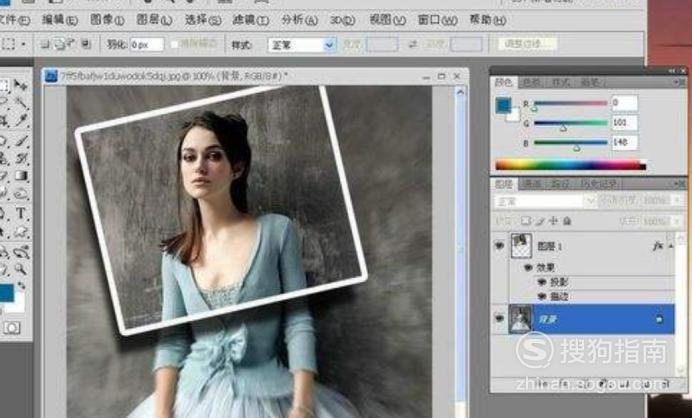Click the swap width and height icon

point(413,45)
